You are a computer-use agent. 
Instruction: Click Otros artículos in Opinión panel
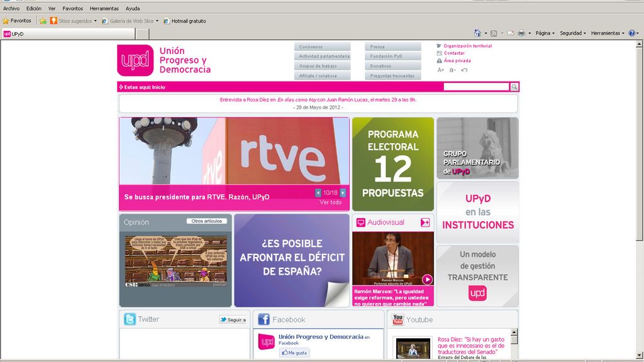coord(206,221)
